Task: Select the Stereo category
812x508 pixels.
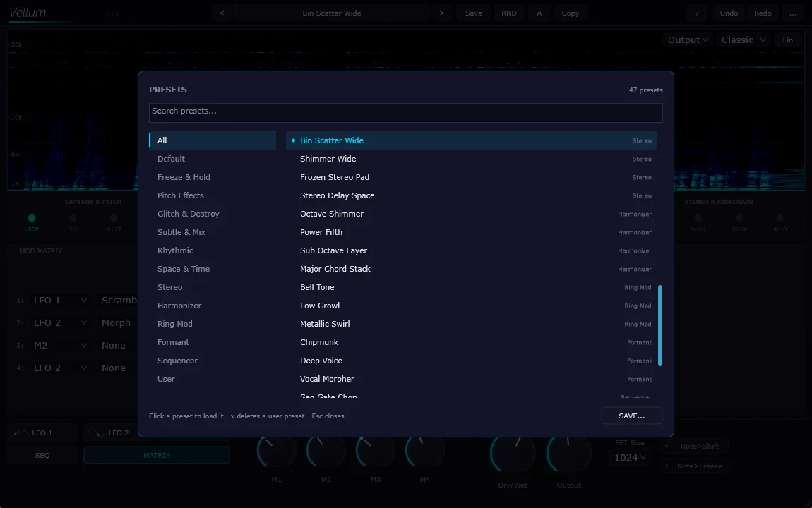Action: 213,287
